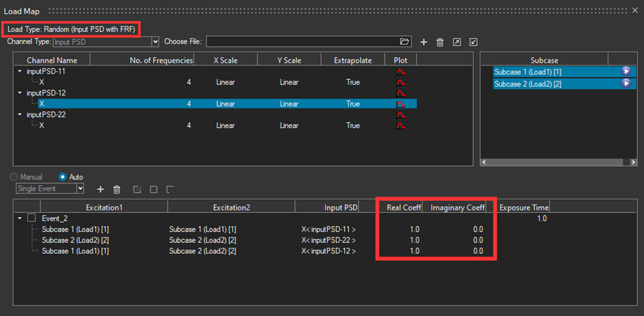Click the browse folder icon for Choose File
Viewport: 644px width, 316px height.
(x=405, y=42)
